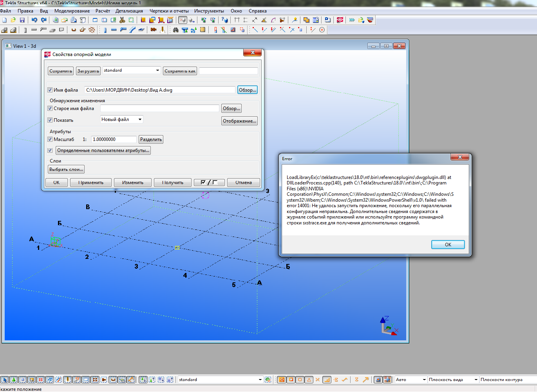The image size is (537, 392).
Task: Open the Чертежи и отчеты menu
Action: (169, 11)
